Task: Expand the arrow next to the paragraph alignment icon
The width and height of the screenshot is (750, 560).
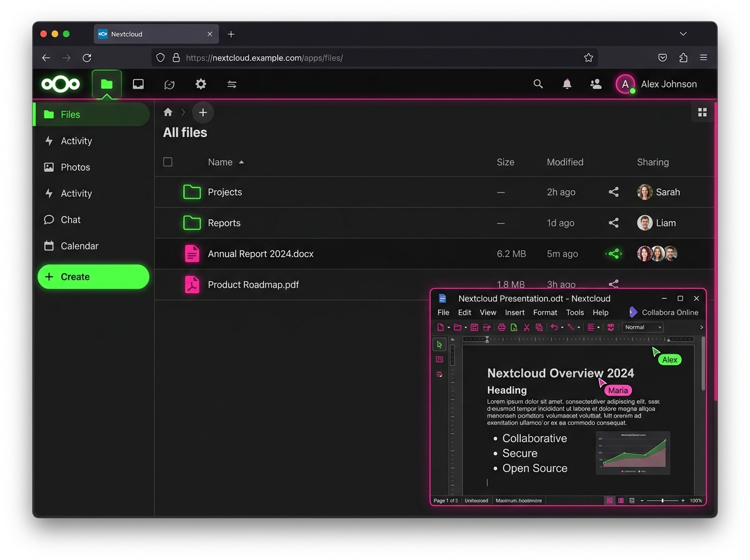Action: tap(599, 327)
